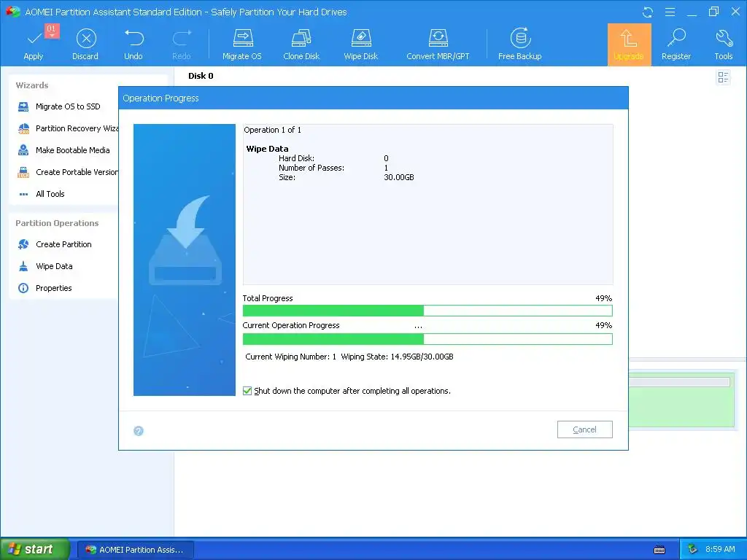Click the Wizards section header
Viewport: 747px width, 560px height.
pos(32,85)
